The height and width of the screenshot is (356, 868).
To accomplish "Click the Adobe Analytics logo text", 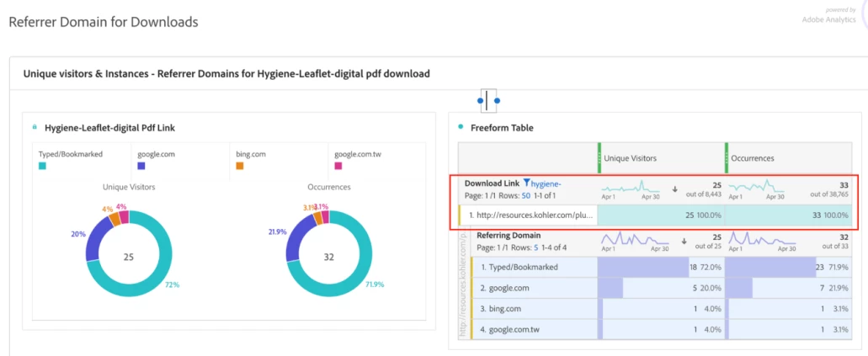I will (x=828, y=19).
